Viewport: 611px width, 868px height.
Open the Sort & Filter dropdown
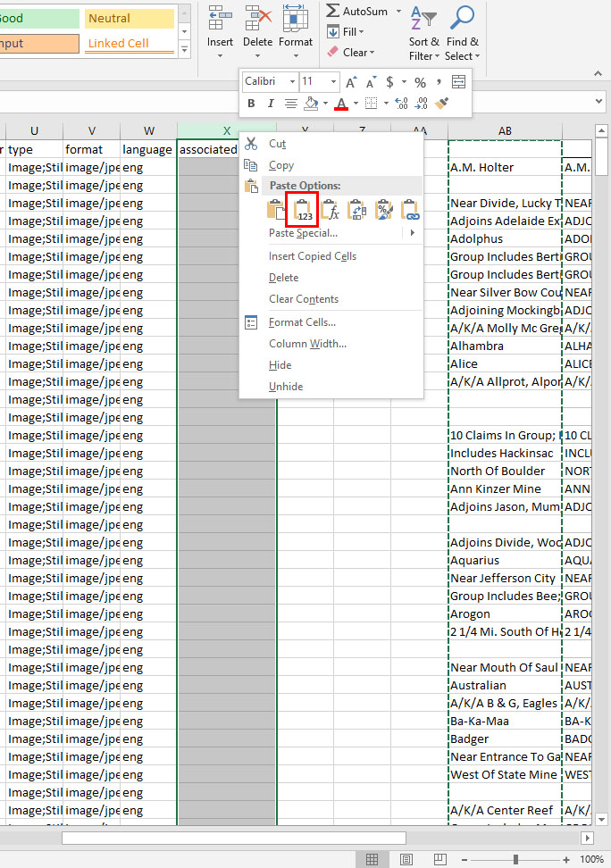tap(424, 56)
